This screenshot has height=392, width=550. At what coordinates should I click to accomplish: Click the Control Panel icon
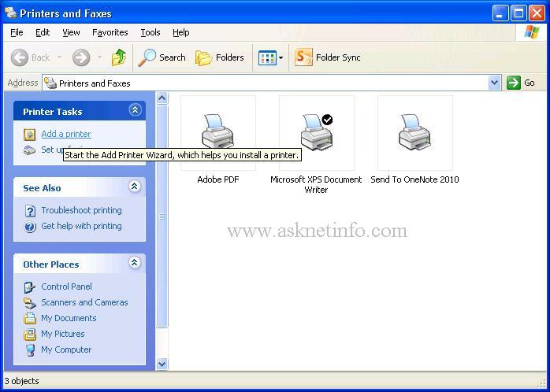pyautogui.click(x=30, y=287)
